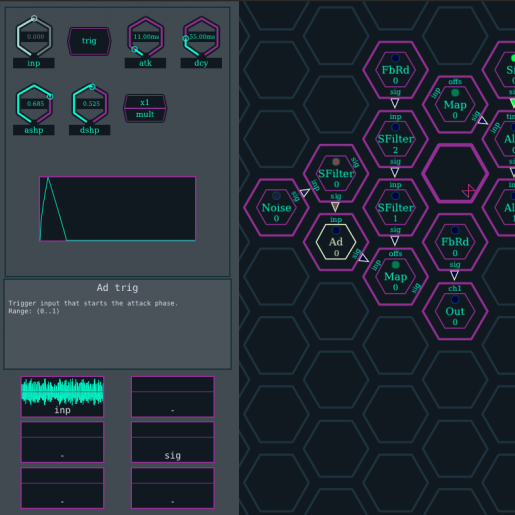
Task: Adjust the dcy knob at 55.00ms
Action: pos(201,37)
